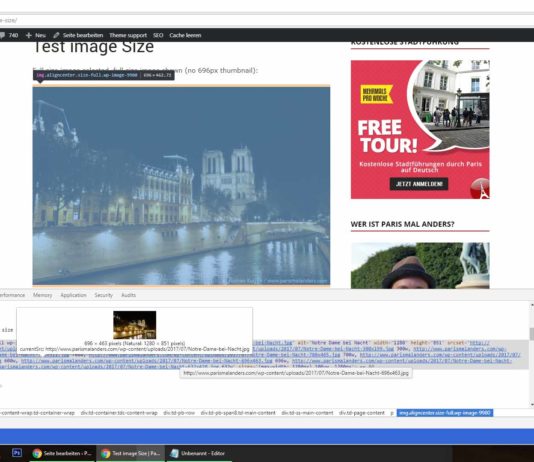The image size is (534, 462).
Task: Select div.td-page-content breadcrumb
Action: [362, 413]
